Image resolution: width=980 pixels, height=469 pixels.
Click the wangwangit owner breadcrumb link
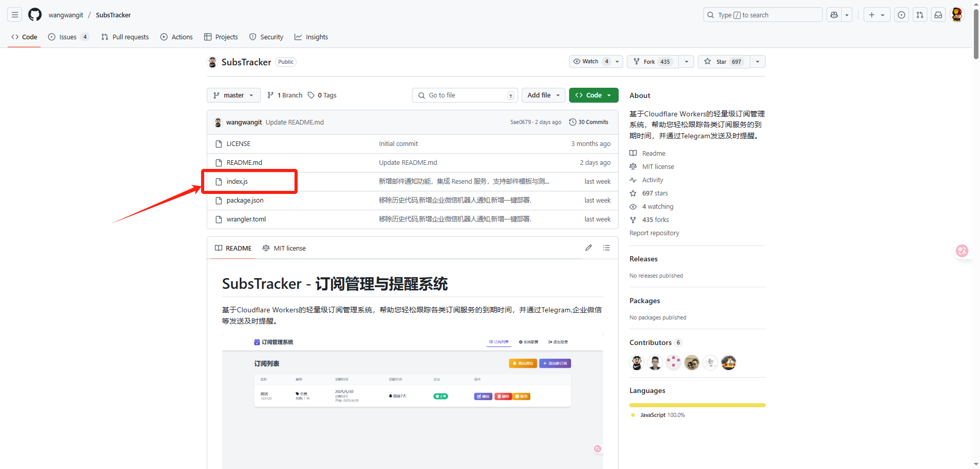tap(66, 15)
